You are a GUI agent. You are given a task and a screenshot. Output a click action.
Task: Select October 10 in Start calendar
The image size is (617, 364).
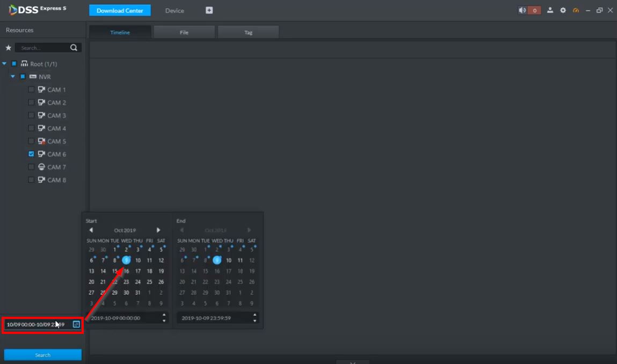click(137, 260)
